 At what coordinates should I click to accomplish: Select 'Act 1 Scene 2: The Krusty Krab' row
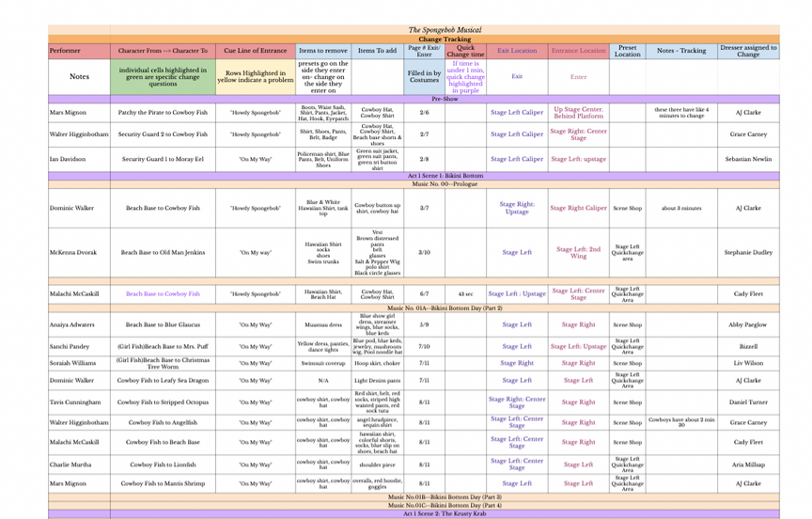tap(445, 514)
